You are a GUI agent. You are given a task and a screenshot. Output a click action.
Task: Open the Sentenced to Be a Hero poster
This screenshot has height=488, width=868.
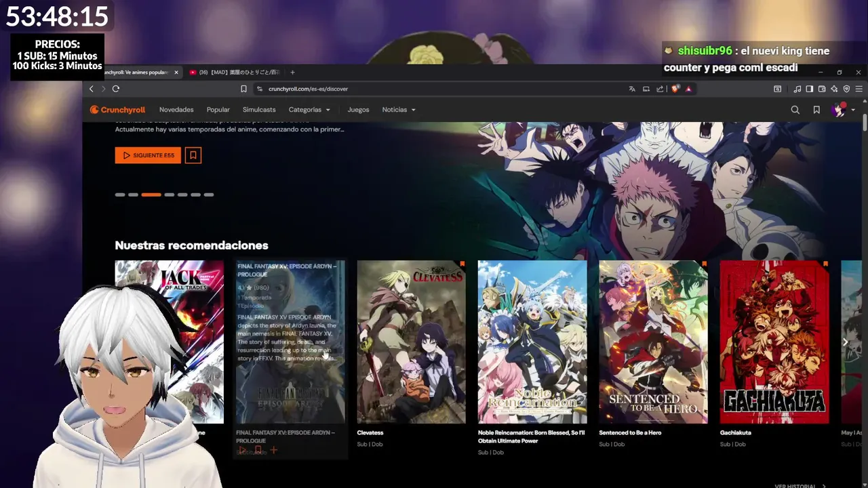click(654, 342)
